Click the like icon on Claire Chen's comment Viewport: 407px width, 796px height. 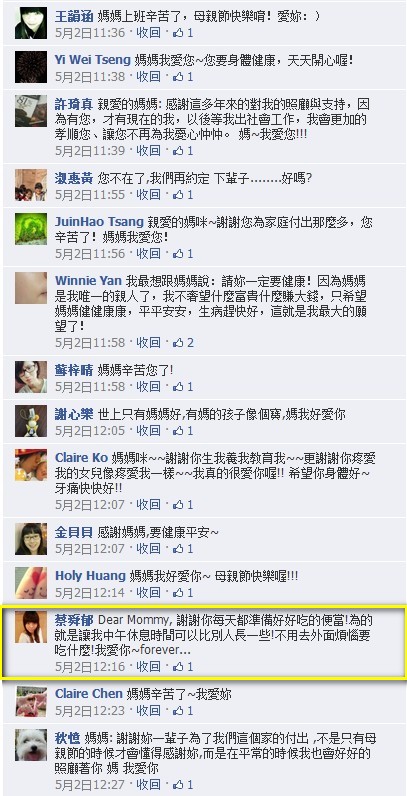click(x=178, y=710)
